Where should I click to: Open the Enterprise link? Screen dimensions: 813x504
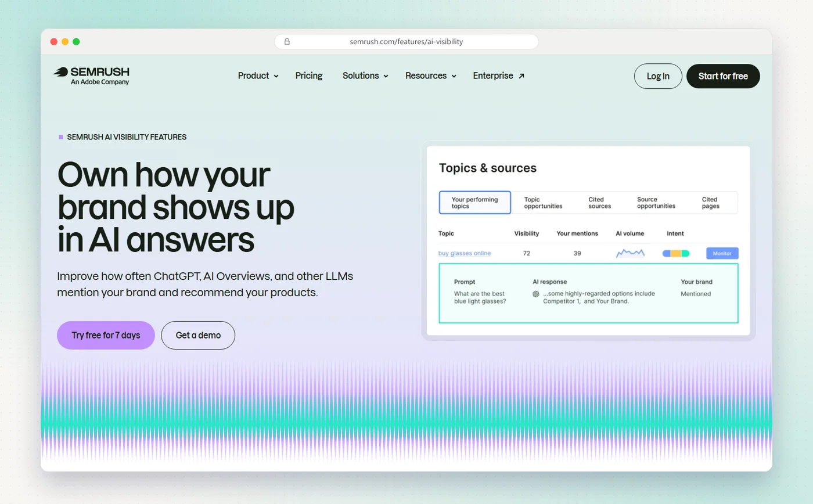tap(493, 75)
